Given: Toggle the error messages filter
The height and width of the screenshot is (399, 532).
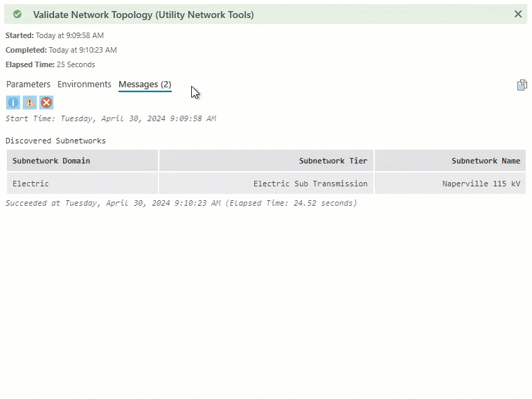Looking at the screenshot, I should tap(46, 103).
